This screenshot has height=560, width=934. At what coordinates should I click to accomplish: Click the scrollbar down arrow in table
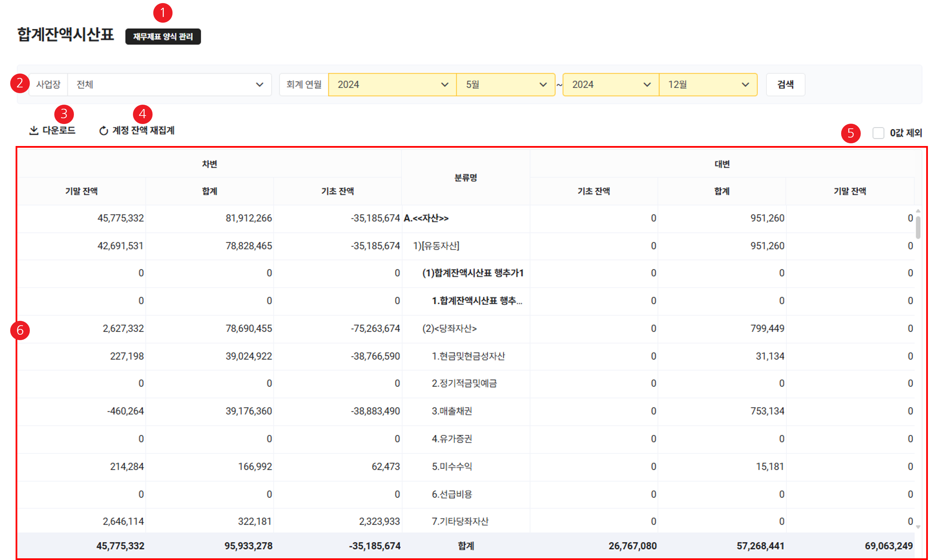coord(918,527)
